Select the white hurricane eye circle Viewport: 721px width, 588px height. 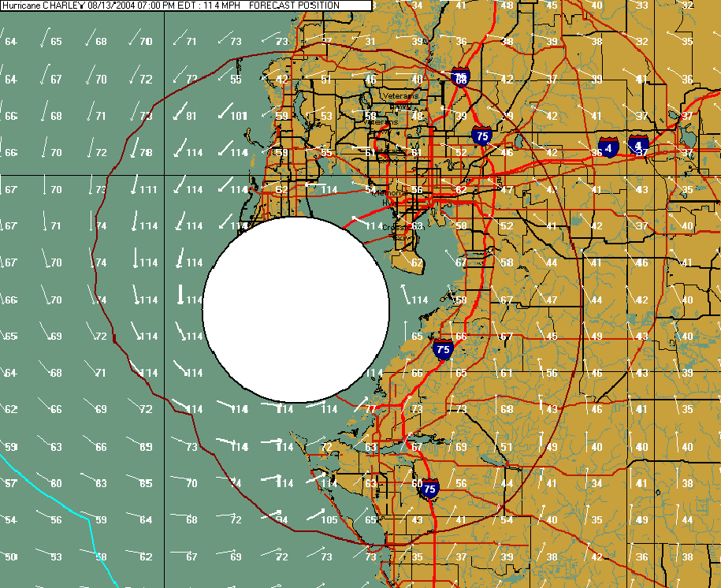pos(295,309)
